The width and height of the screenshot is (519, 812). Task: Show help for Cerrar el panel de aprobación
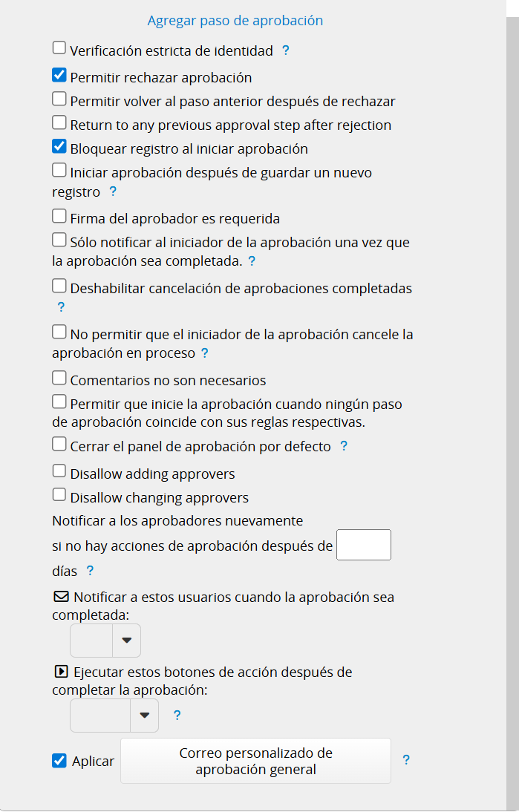(344, 446)
